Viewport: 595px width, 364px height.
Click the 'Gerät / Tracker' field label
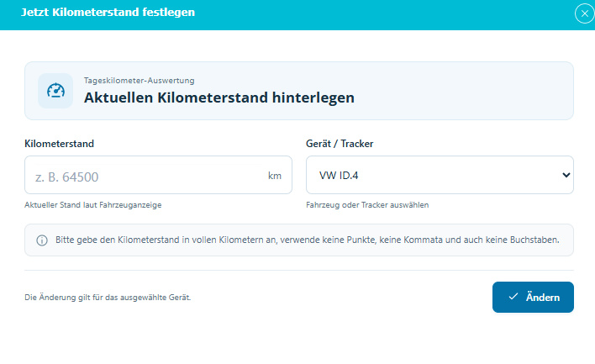(x=340, y=144)
